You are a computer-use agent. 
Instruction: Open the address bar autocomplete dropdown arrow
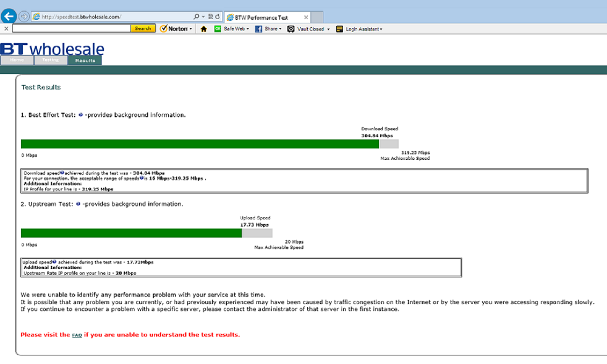pyautogui.click(x=203, y=17)
